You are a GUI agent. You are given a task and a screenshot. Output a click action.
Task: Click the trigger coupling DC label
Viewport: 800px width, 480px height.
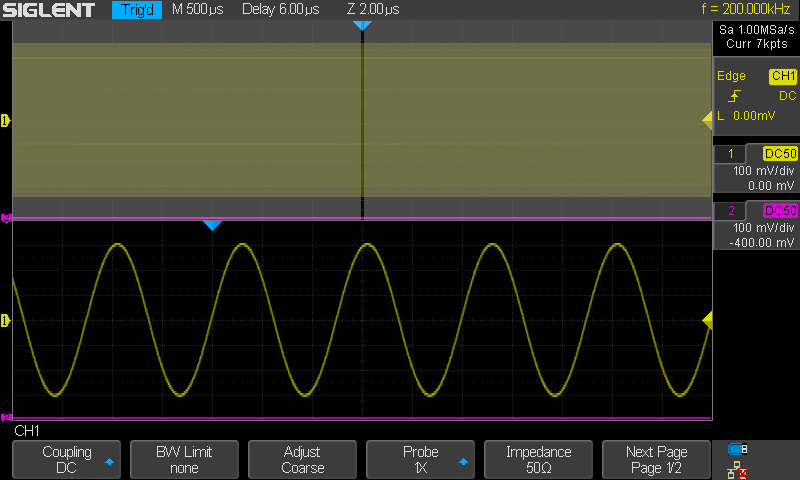[x=787, y=96]
